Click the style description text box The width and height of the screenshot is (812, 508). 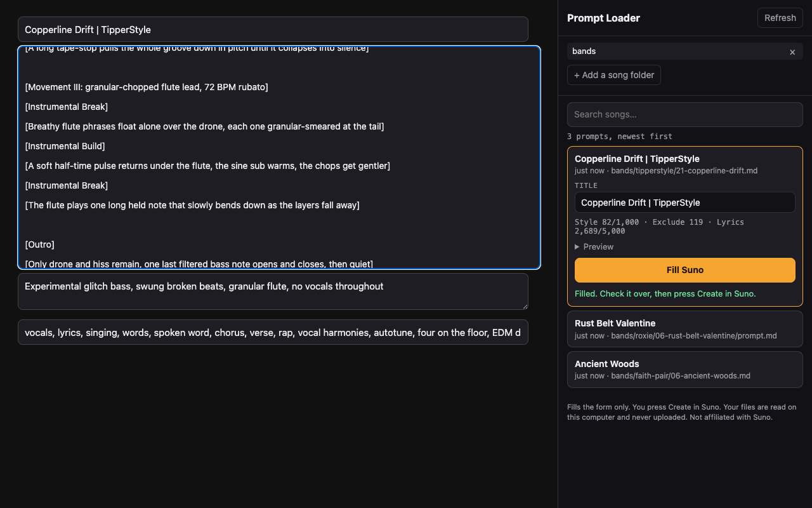tap(273, 291)
